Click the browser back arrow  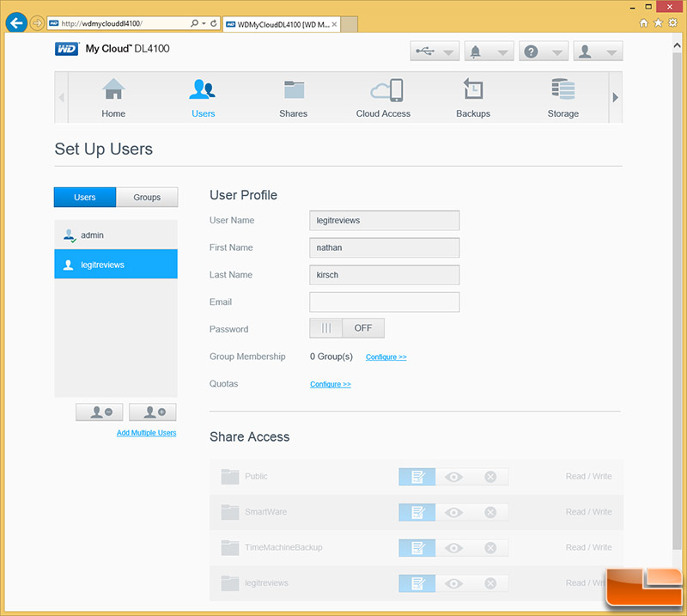[16, 23]
